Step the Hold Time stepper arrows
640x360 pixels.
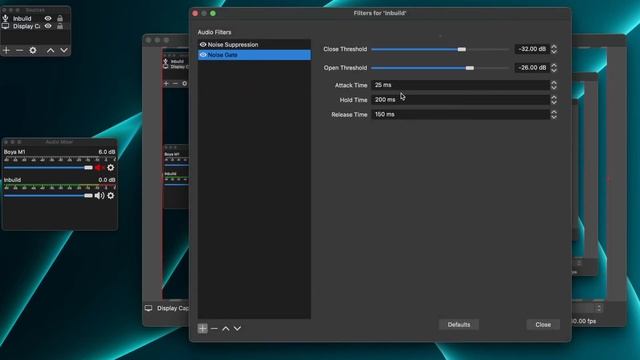(x=554, y=100)
